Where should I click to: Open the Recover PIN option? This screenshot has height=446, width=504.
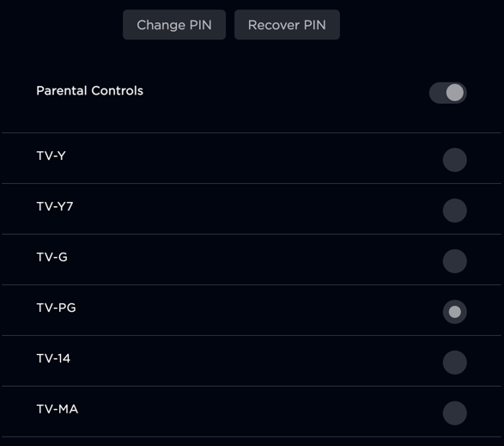pyautogui.click(x=287, y=25)
